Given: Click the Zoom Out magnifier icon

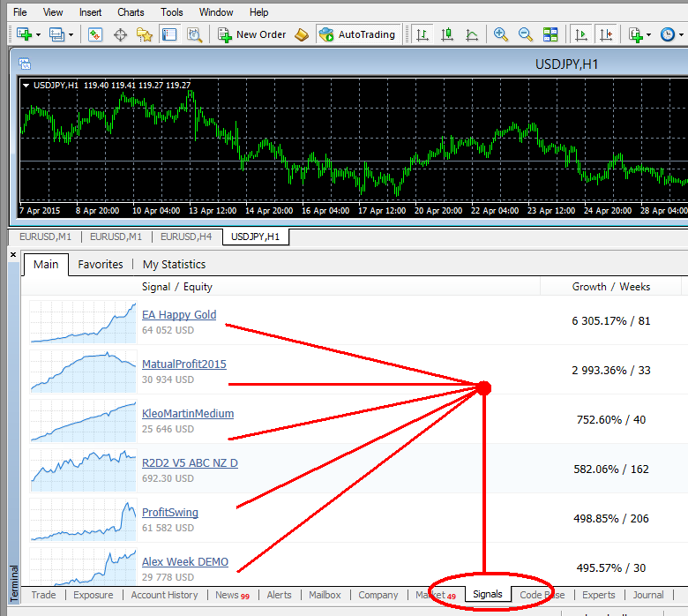Looking at the screenshot, I should 526,34.
